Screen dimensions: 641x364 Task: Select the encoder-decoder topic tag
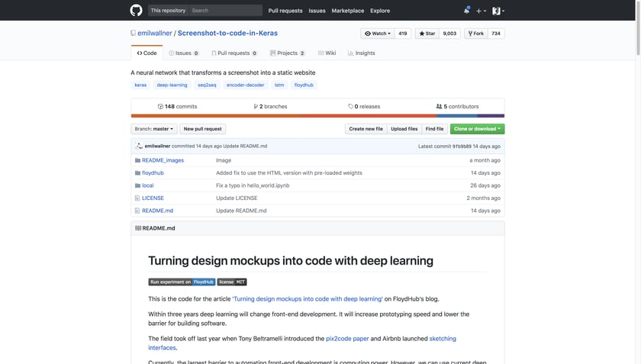(x=245, y=85)
